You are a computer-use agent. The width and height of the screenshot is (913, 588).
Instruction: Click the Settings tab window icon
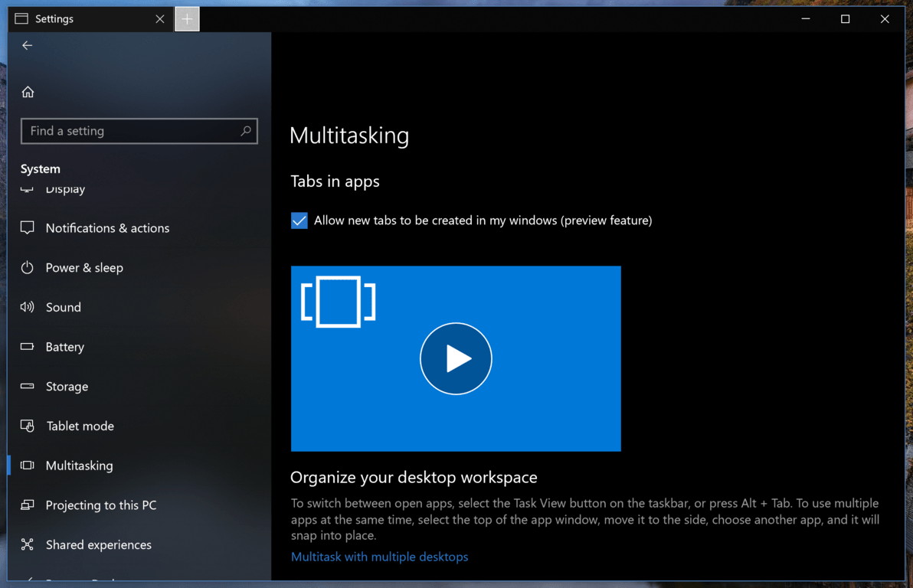coord(21,18)
